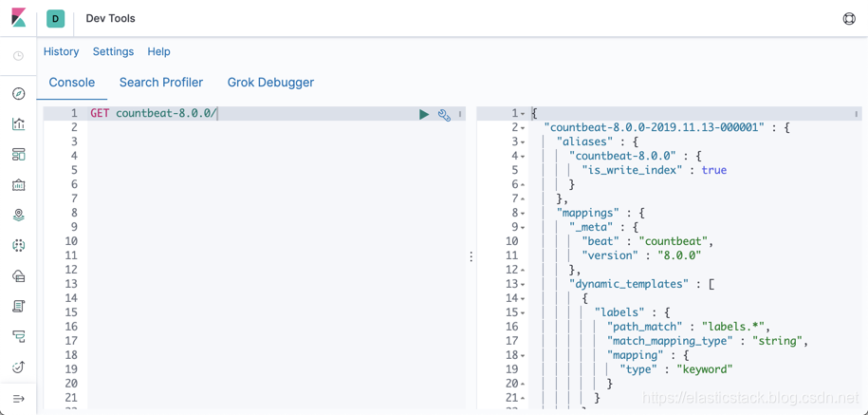Image resolution: width=868 pixels, height=415 pixels.
Task: Collapse fold arrow at response line 2
Action: click(x=523, y=128)
